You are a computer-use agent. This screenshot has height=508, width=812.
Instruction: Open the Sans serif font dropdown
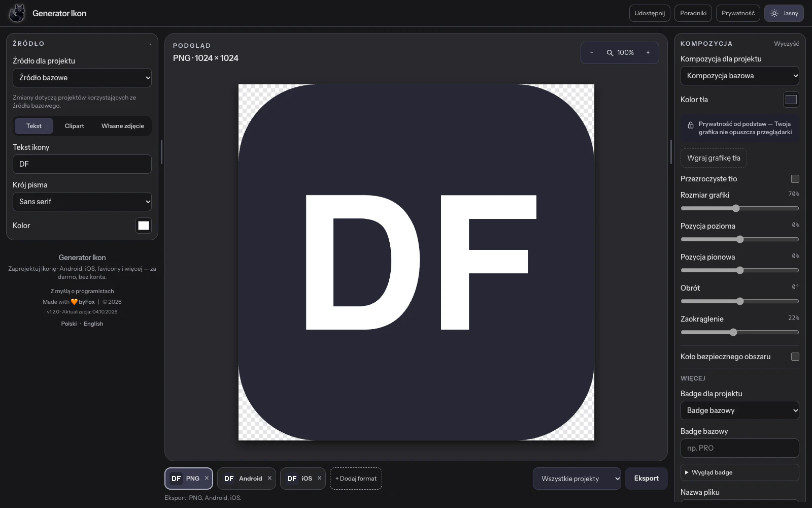[82, 202]
